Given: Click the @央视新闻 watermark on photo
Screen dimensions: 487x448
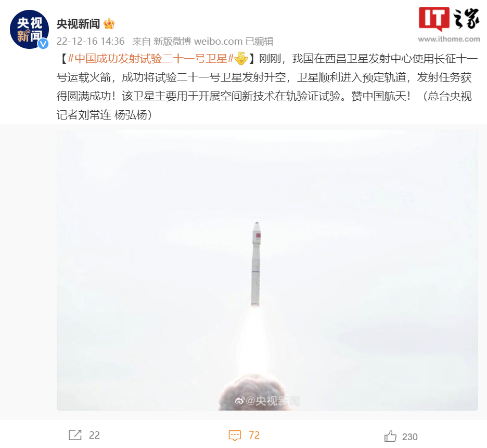Looking at the screenshot, I should (267, 401).
